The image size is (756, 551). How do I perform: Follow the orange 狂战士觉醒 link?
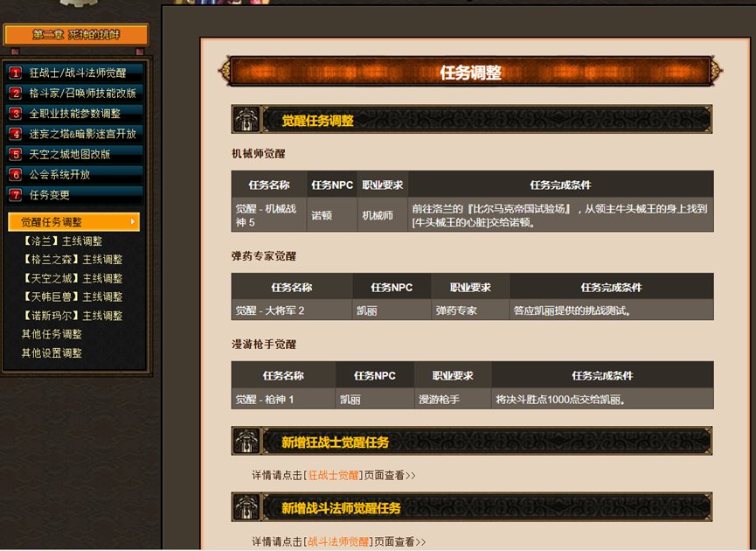(x=333, y=475)
